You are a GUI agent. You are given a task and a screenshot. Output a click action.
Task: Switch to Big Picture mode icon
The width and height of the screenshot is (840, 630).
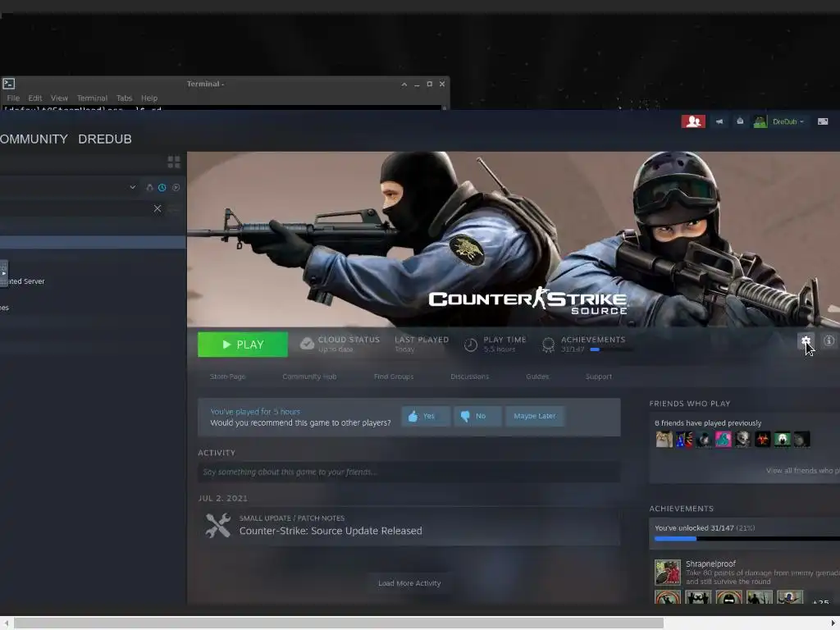pyautogui.click(x=822, y=121)
